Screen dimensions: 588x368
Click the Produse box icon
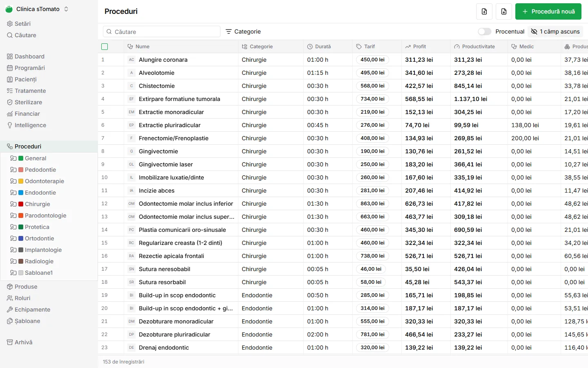pyautogui.click(x=10, y=287)
